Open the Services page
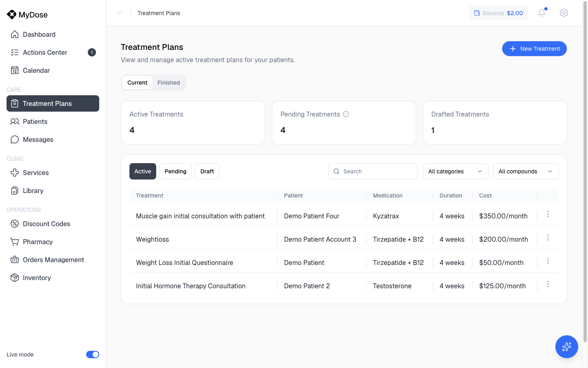This screenshot has height=368, width=588. [x=53, y=173]
